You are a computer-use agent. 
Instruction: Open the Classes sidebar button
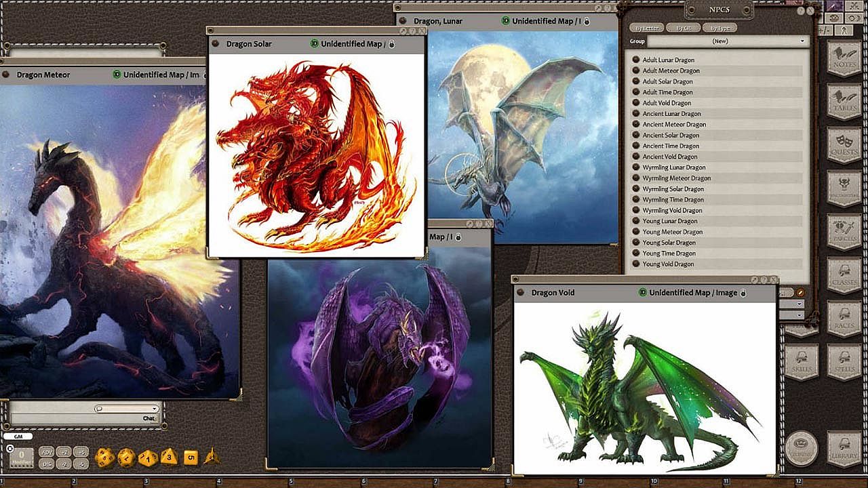point(844,275)
